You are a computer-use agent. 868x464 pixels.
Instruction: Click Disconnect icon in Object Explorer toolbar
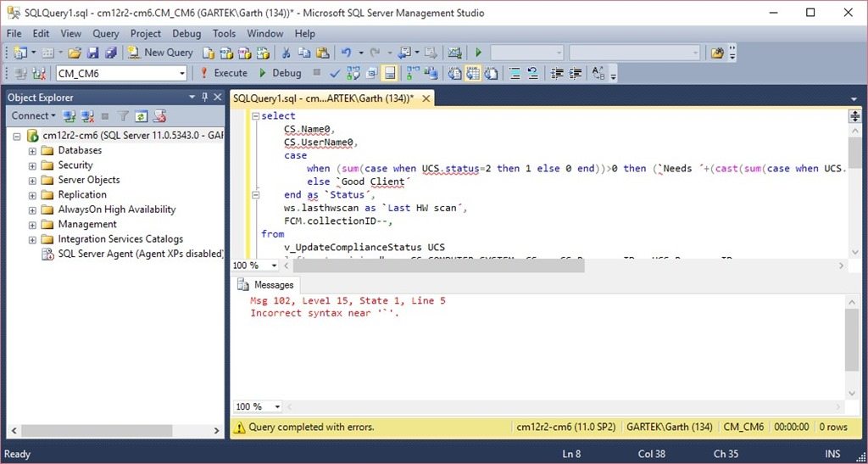87,115
